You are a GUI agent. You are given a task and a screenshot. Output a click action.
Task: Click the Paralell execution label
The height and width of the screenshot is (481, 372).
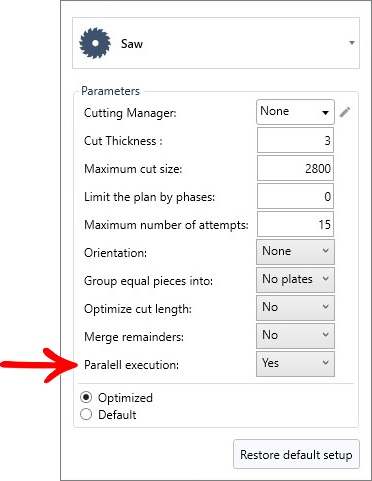[x=131, y=365]
